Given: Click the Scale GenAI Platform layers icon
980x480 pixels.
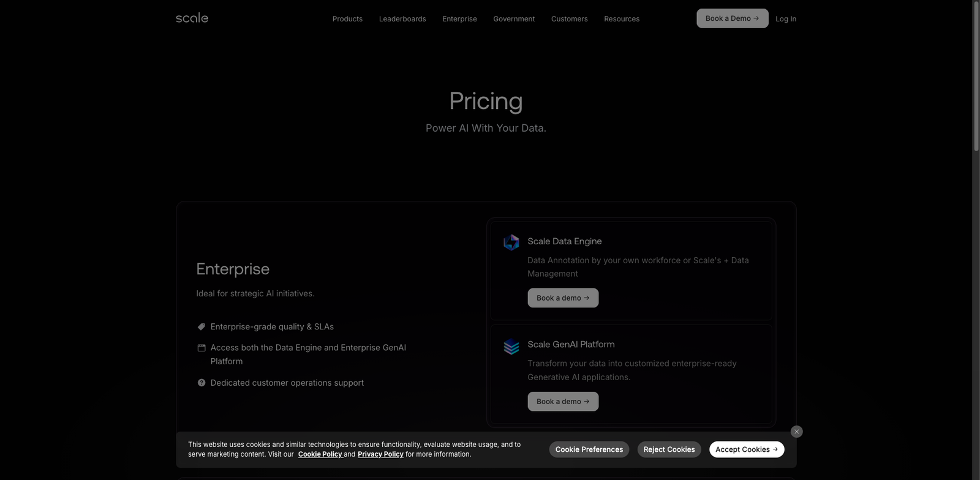Looking at the screenshot, I should (x=511, y=347).
